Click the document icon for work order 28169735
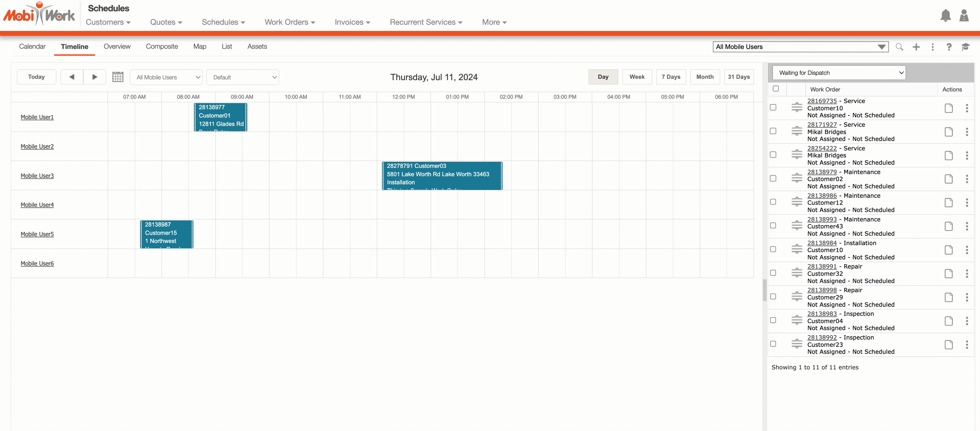 pyautogui.click(x=948, y=108)
